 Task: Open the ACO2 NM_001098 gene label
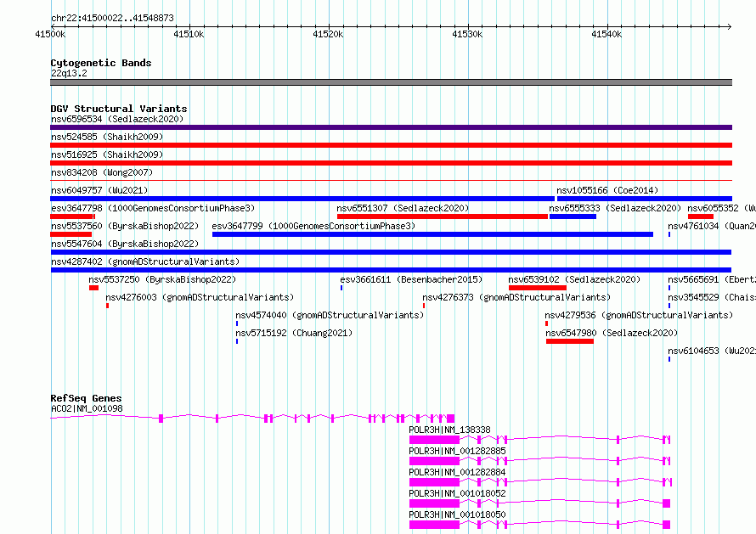pos(87,408)
